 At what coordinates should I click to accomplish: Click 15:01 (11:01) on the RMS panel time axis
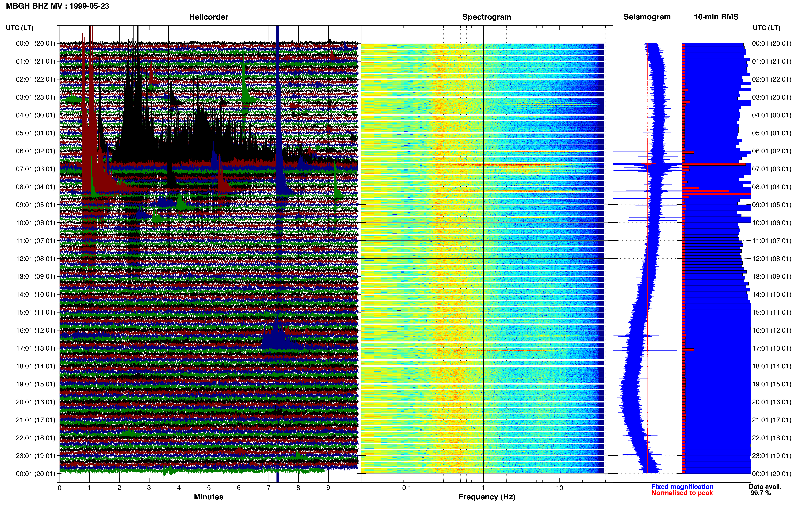tap(772, 313)
